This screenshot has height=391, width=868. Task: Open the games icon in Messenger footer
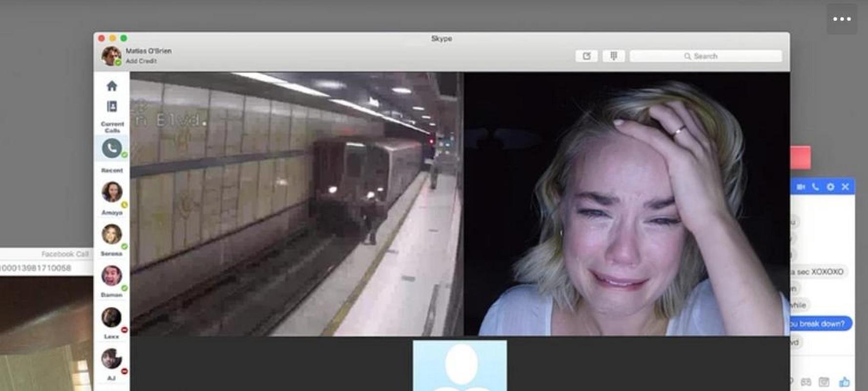806,382
